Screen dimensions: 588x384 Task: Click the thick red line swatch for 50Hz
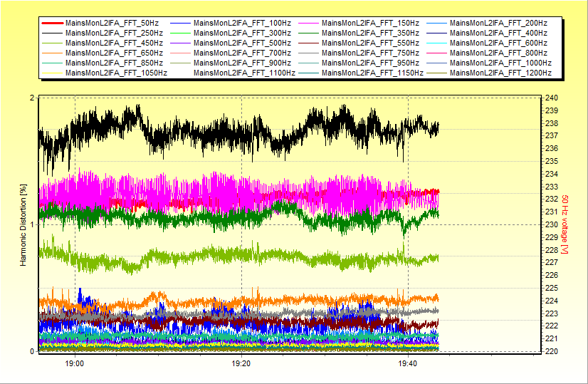pos(51,24)
